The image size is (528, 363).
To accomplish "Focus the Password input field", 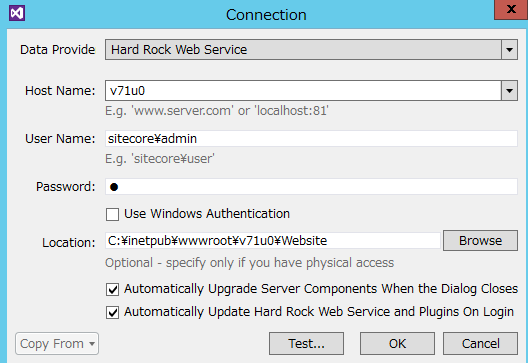I will click(x=311, y=187).
